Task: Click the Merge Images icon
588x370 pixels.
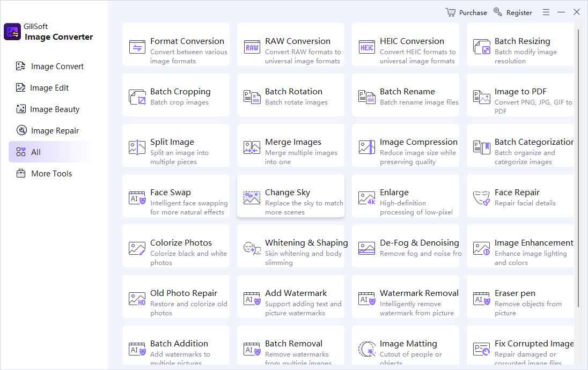Action: pyautogui.click(x=252, y=147)
